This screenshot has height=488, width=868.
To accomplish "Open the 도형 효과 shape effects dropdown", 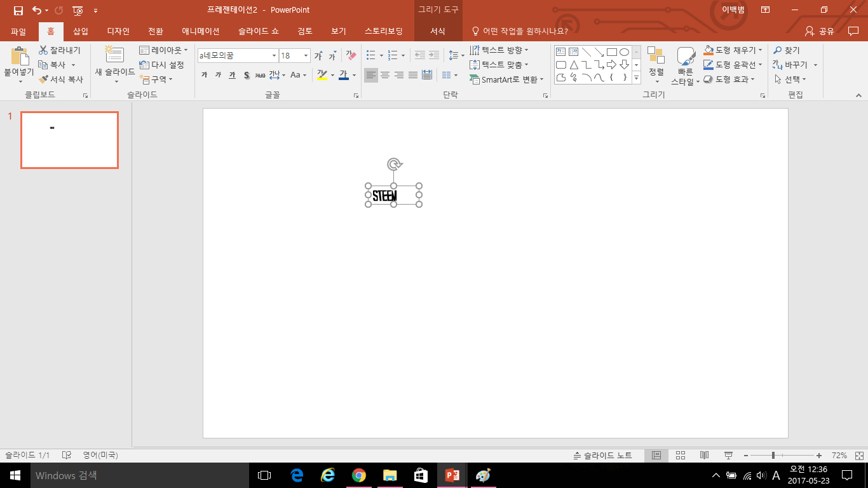I will tap(729, 79).
